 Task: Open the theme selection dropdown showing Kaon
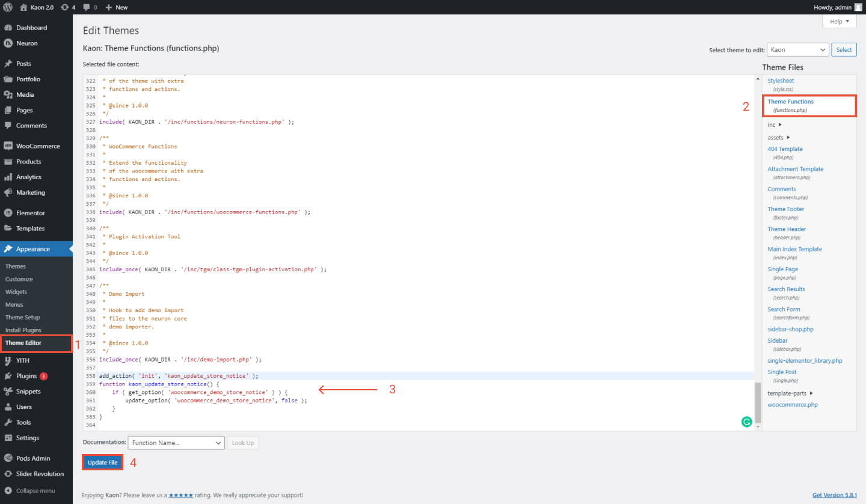[797, 50]
